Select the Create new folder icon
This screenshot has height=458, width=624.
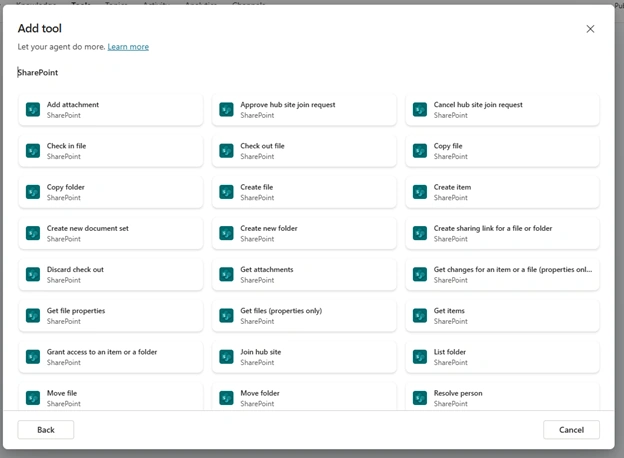point(226,233)
